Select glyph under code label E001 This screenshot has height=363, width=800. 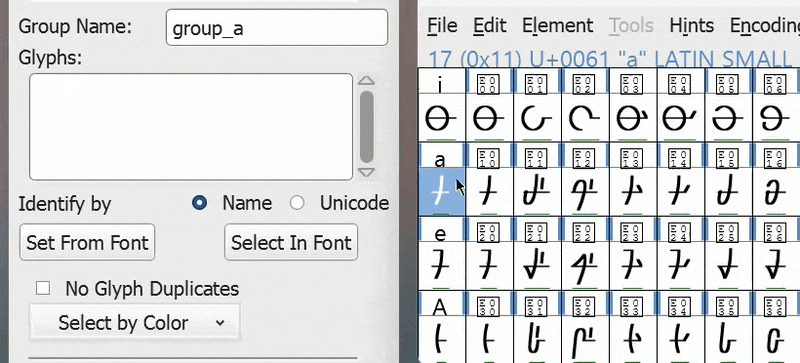[x=537, y=118]
